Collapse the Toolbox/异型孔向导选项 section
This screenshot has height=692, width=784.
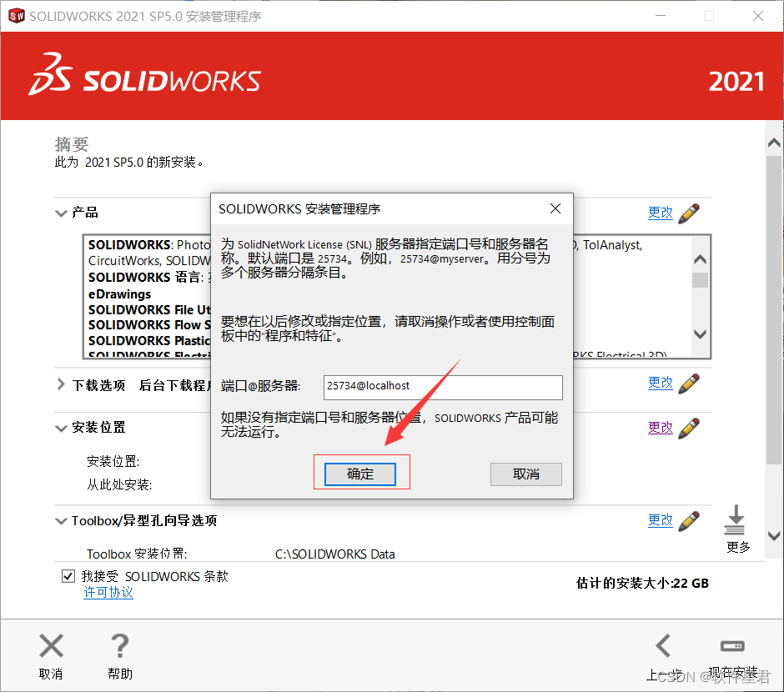pos(61,521)
